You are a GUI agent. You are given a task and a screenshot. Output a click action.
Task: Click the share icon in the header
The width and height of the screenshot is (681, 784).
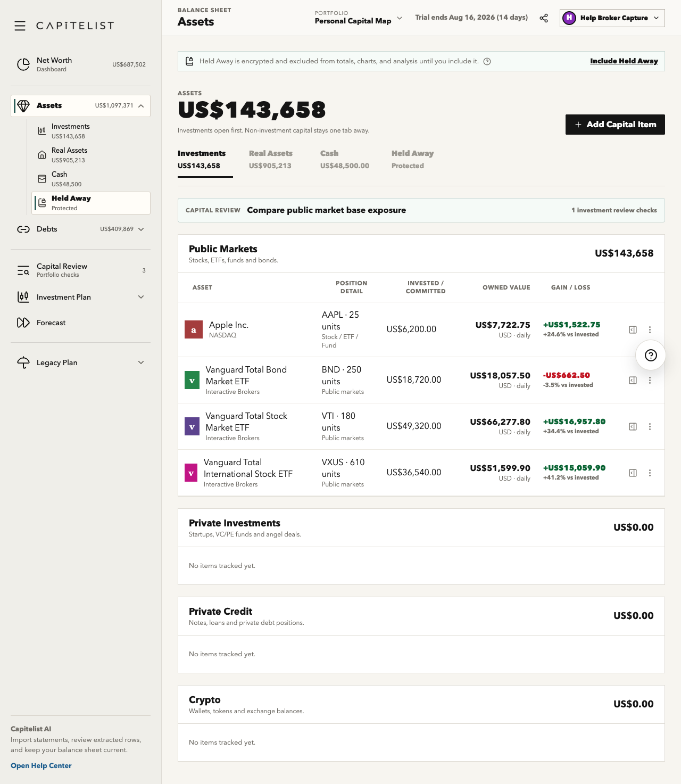[x=544, y=18]
